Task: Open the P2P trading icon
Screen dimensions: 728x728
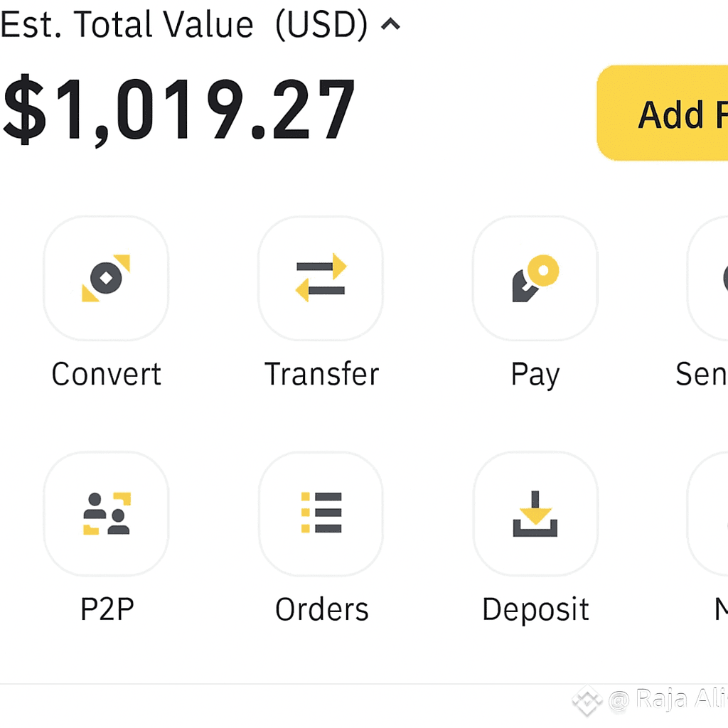Action: click(x=106, y=513)
